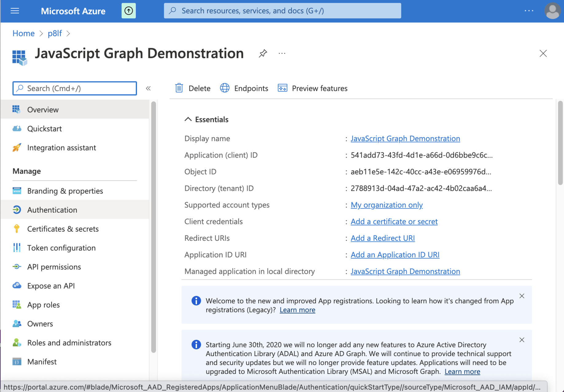
Task: Collapse the Essentials section
Action: [188, 120]
